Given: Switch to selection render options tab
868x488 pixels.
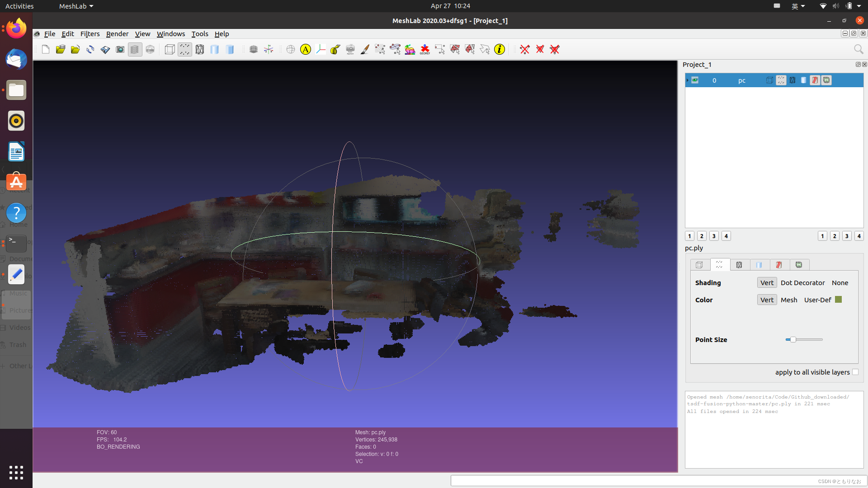Looking at the screenshot, I should tap(779, 265).
